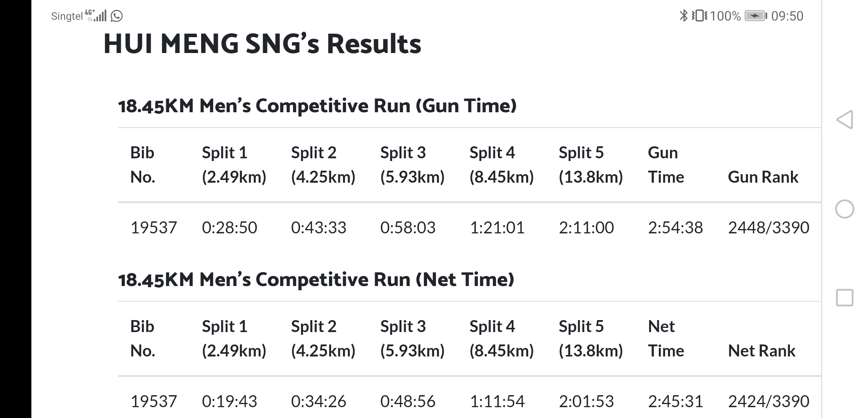The width and height of the screenshot is (868, 418).
Task: Click Split 5 (13.8km) header in Gun table
Action: (x=591, y=165)
